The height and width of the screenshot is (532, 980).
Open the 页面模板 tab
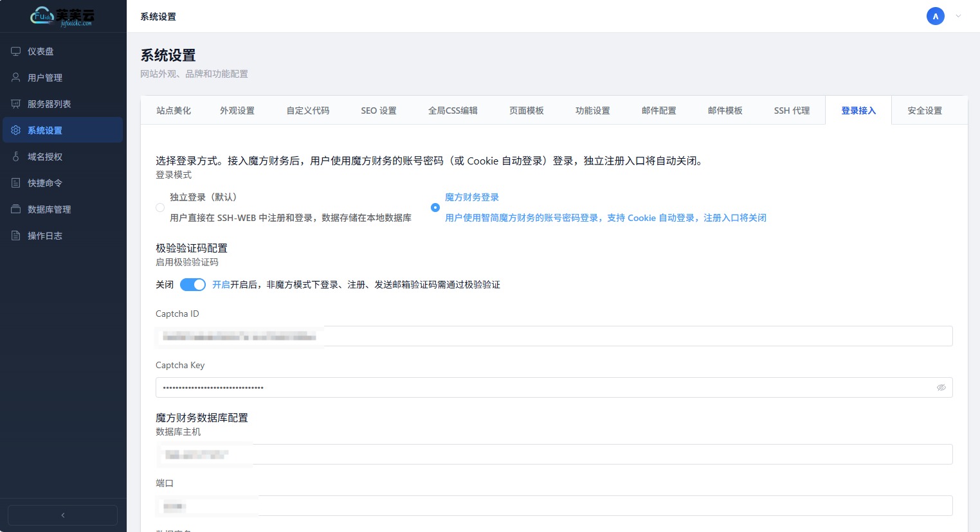(x=527, y=111)
